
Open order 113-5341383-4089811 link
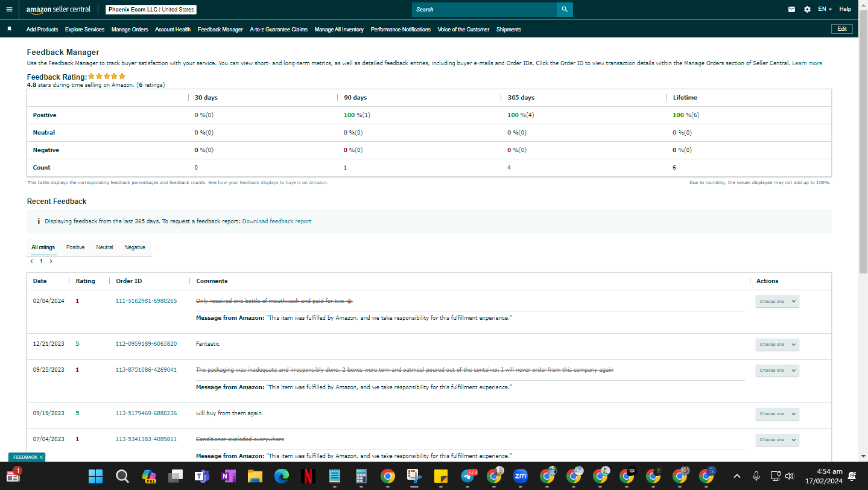click(146, 439)
